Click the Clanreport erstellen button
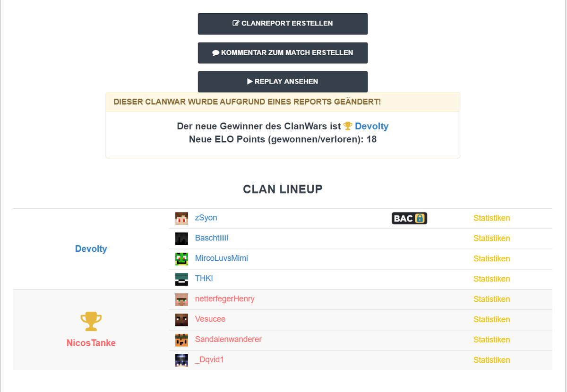 click(283, 24)
